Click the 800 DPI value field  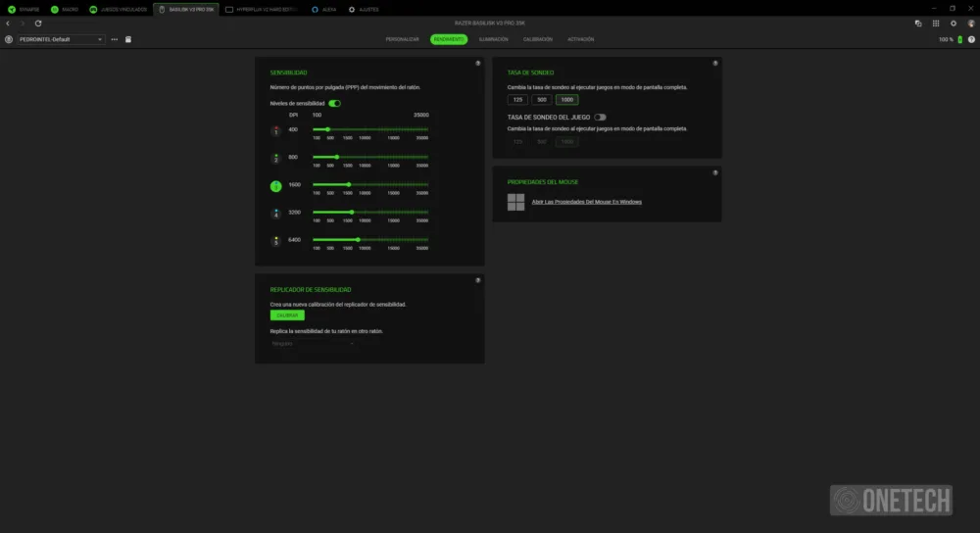pyautogui.click(x=293, y=157)
